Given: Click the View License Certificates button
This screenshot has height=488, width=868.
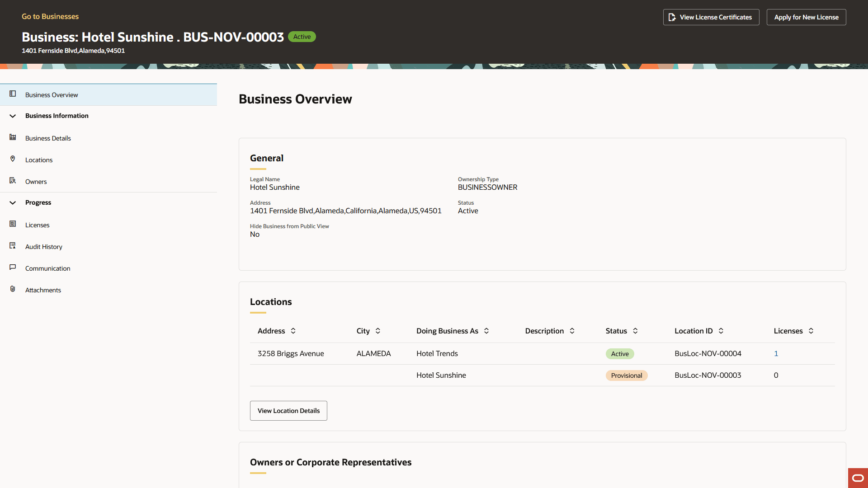Looking at the screenshot, I should [x=711, y=17].
